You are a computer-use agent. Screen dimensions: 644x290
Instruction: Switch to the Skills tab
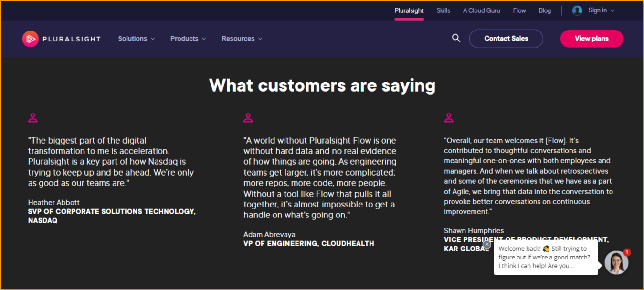[x=443, y=10]
